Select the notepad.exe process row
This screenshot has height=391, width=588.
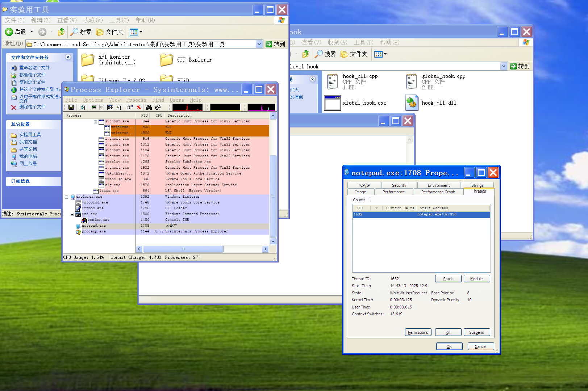click(x=167, y=226)
